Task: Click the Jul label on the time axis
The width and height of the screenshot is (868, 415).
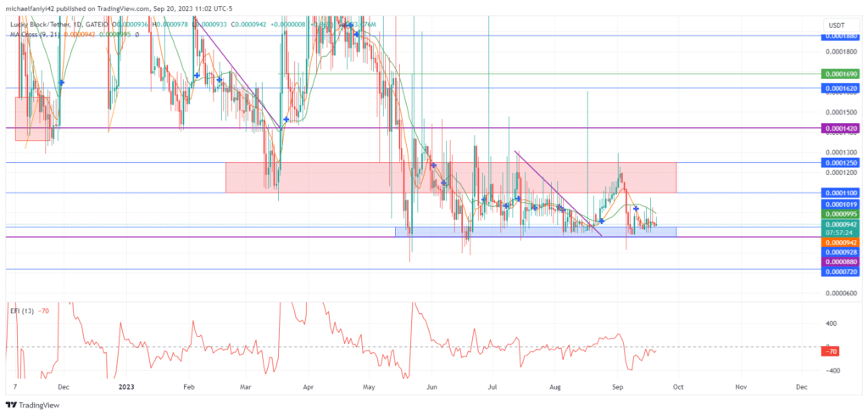Action: click(x=492, y=385)
